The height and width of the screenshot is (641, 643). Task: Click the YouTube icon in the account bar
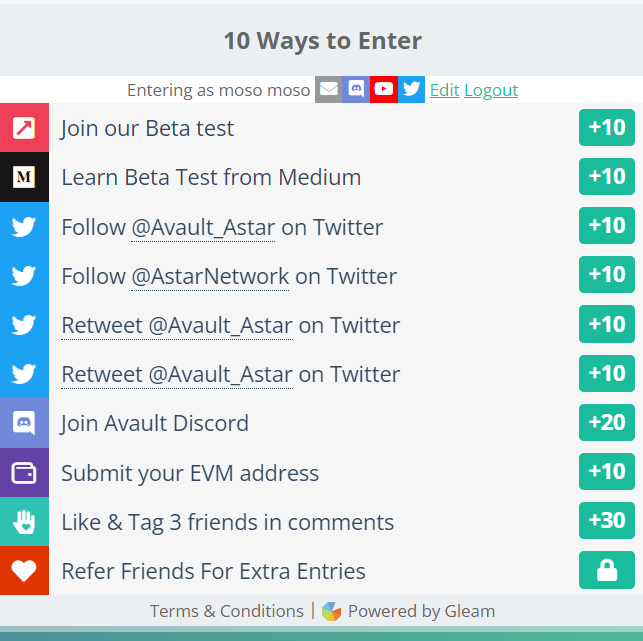(383, 89)
